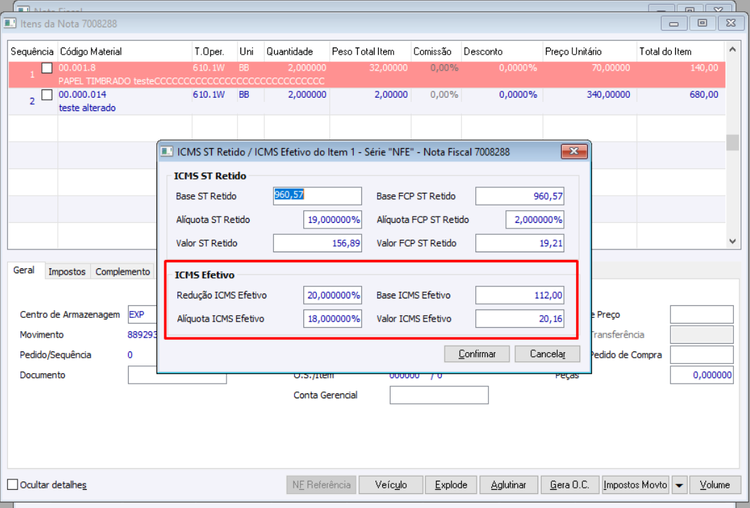The height and width of the screenshot is (508, 750).
Task: Click the NF Referência button
Action: point(321,485)
